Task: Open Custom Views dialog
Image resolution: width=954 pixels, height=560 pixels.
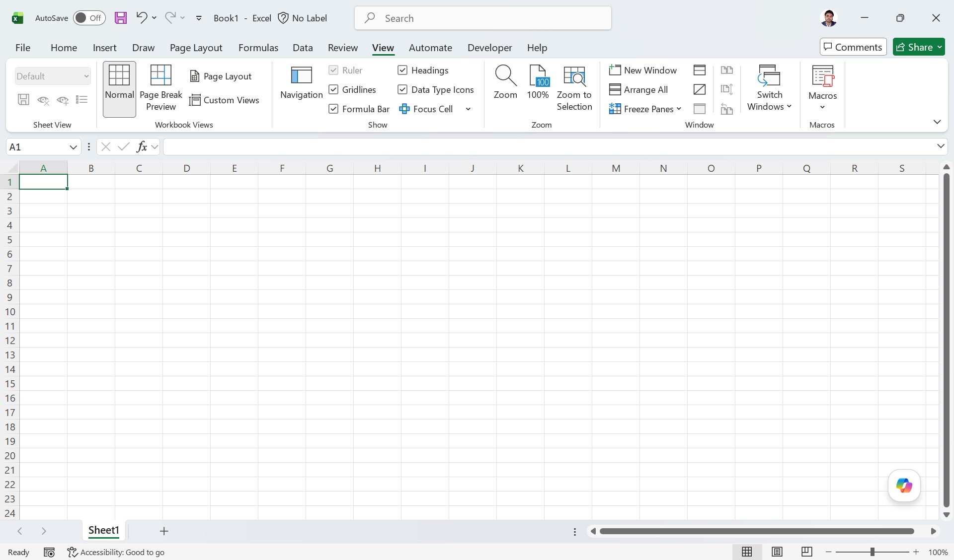Action: point(224,100)
